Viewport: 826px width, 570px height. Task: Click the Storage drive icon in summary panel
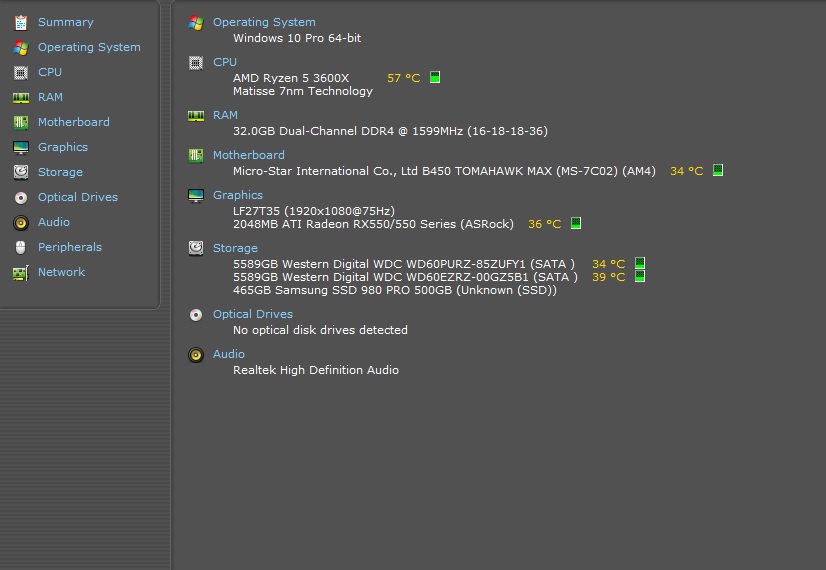tap(196, 249)
